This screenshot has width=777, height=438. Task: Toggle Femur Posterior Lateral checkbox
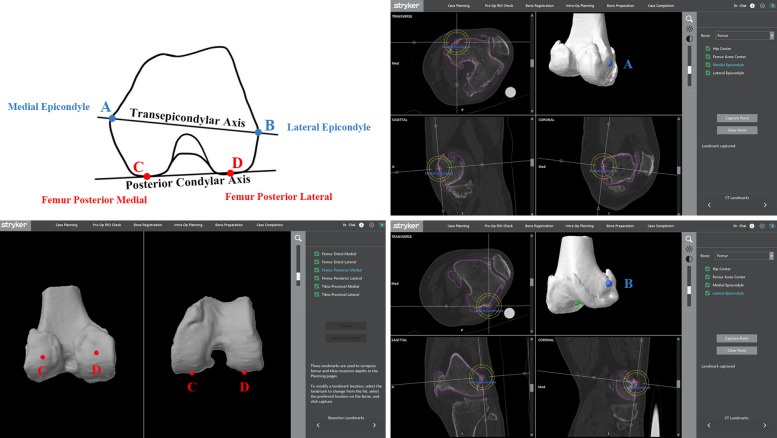click(x=317, y=278)
